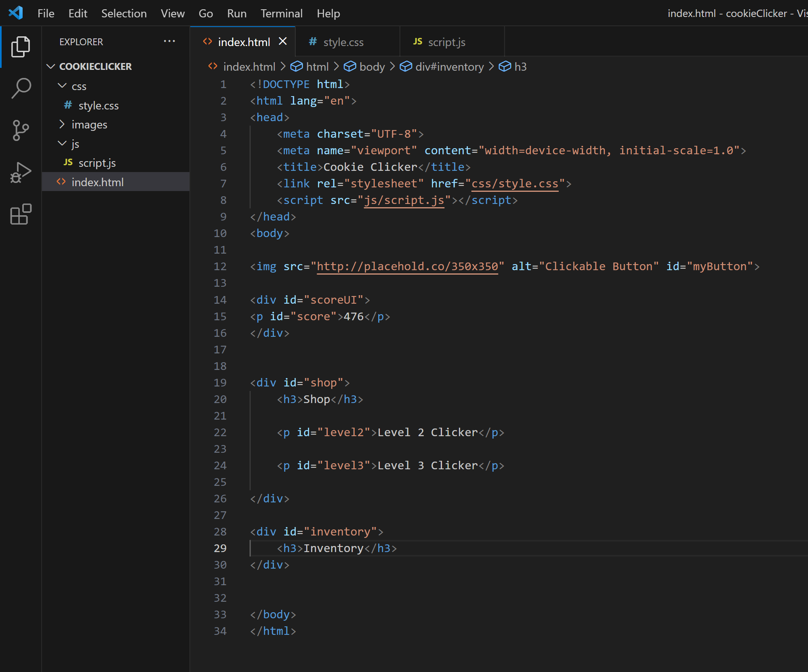Click cube icon before div#inventory breadcrumb
Viewport: 808px width, 672px height.
click(x=406, y=66)
